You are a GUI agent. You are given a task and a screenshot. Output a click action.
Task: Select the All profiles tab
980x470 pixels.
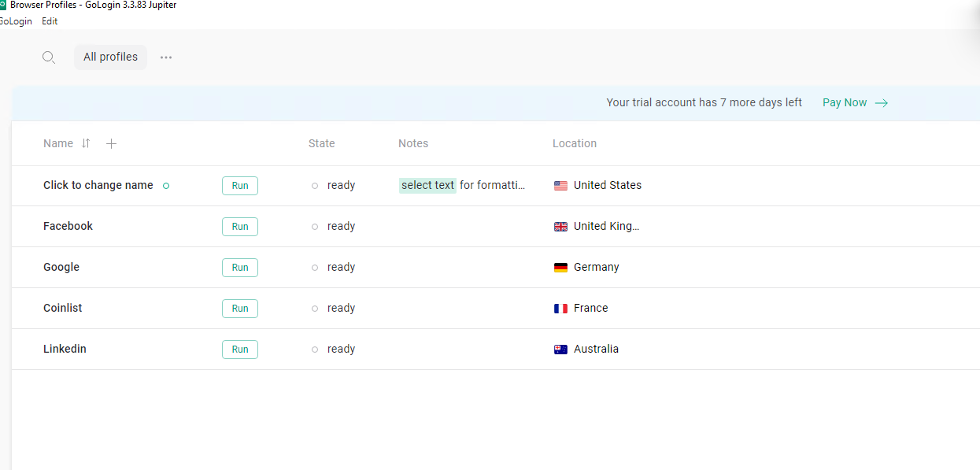click(110, 57)
